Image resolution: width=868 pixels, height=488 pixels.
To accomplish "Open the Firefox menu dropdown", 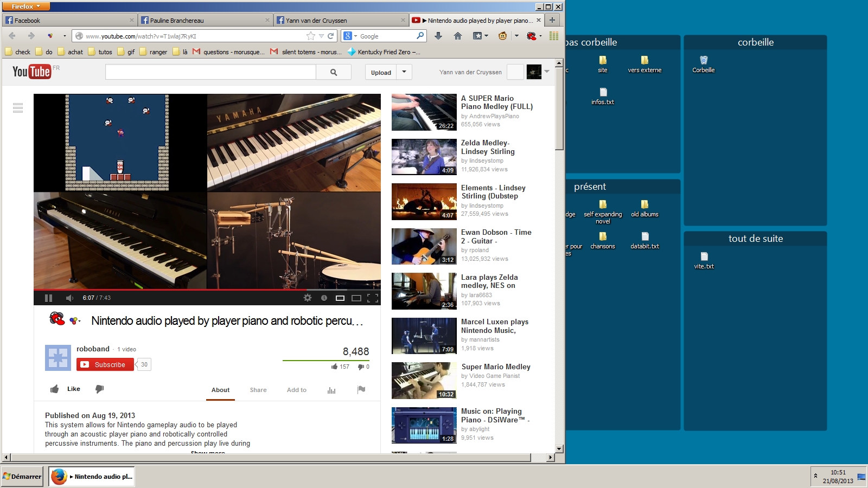I will click(x=26, y=7).
